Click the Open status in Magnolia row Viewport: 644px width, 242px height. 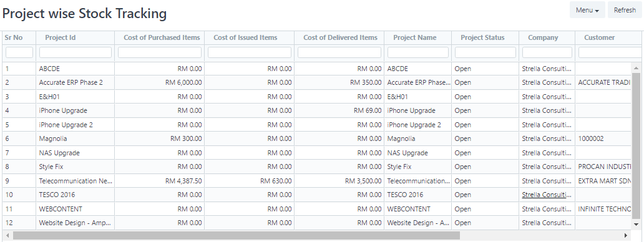point(485,138)
